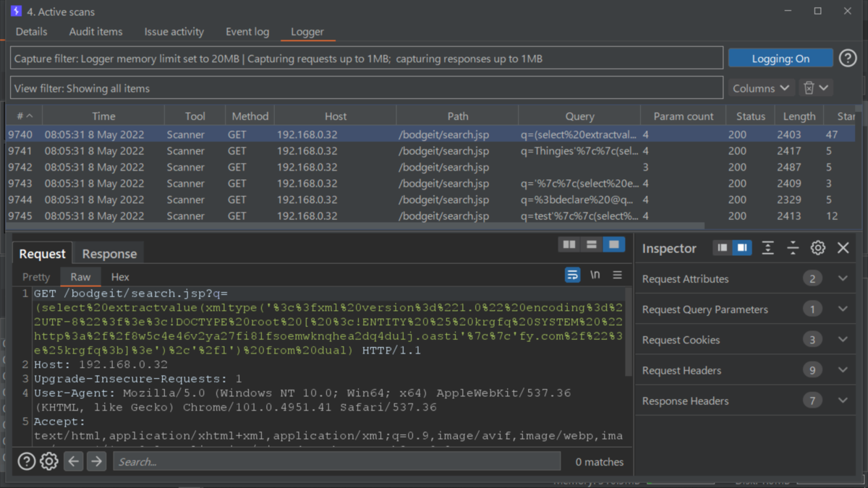The image size is (868, 488).
Task: Collapse all Inspector sections icon
Action: click(x=793, y=248)
